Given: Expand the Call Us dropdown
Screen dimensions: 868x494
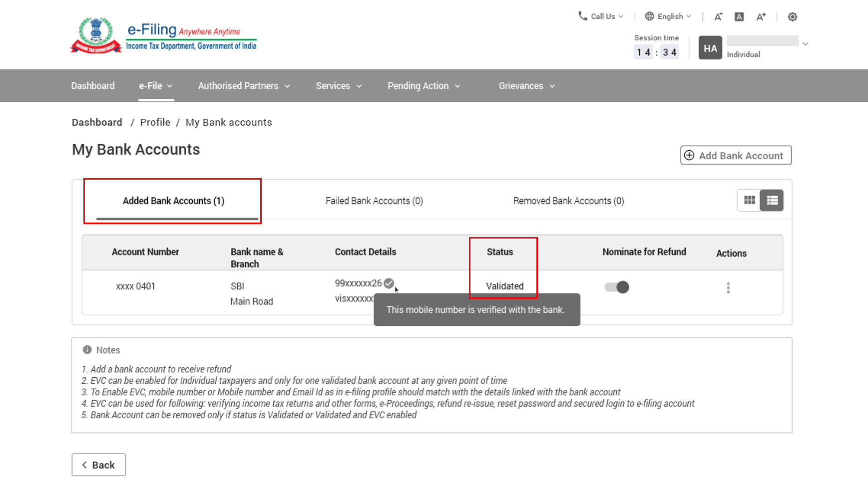Looking at the screenshot, I should click(x=601, y=16).
